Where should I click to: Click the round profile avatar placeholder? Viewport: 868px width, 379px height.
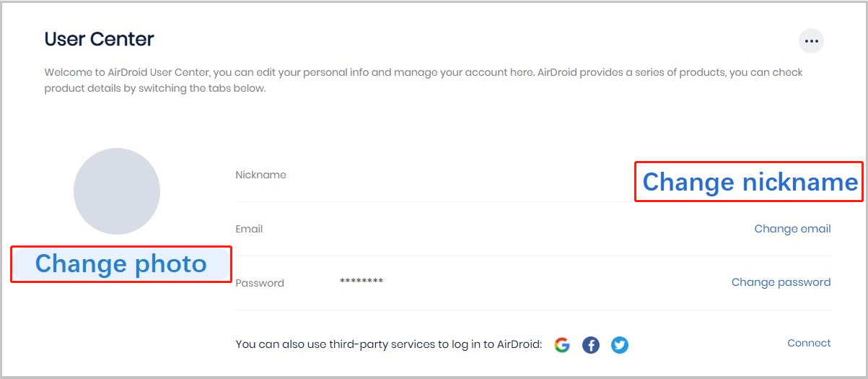[117, 191]
